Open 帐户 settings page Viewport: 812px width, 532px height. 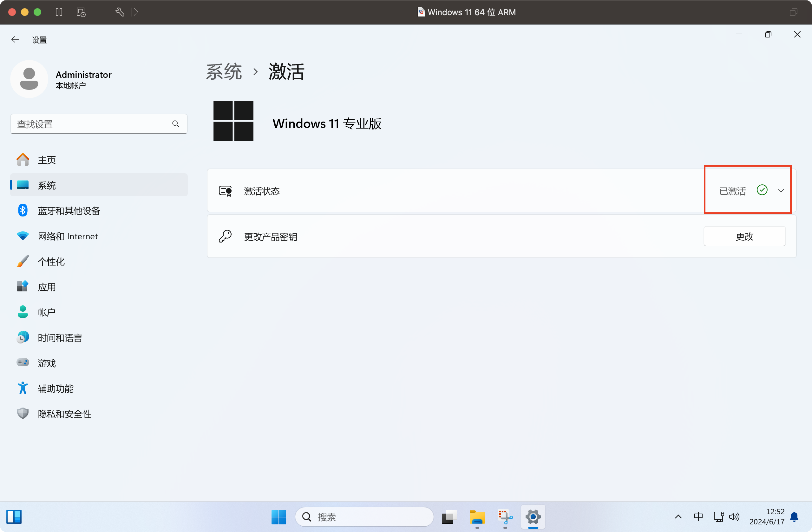click(x=99, y=312)
